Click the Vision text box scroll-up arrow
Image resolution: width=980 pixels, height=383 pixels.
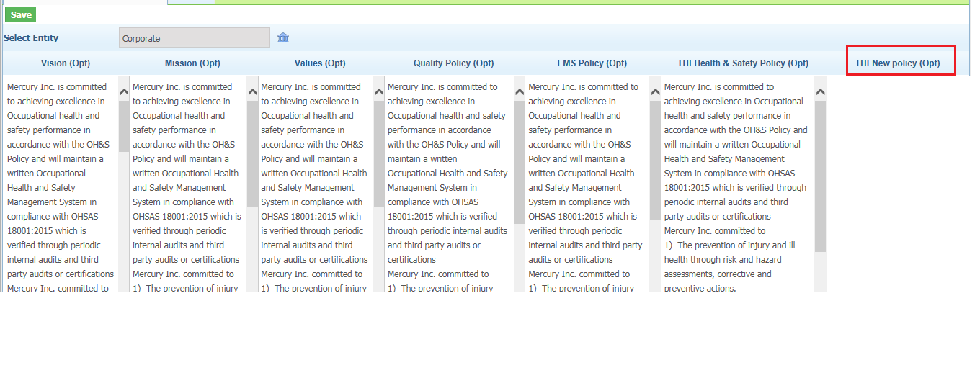click(124, 91)
